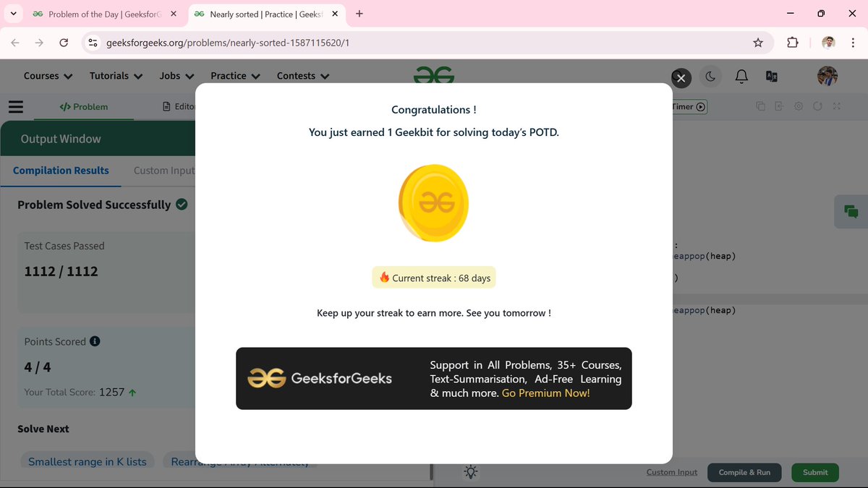Click the Custom Input link near Compile
Image resolution: width=868 pixels, height=488 pixels.
[x=672, y=472]
